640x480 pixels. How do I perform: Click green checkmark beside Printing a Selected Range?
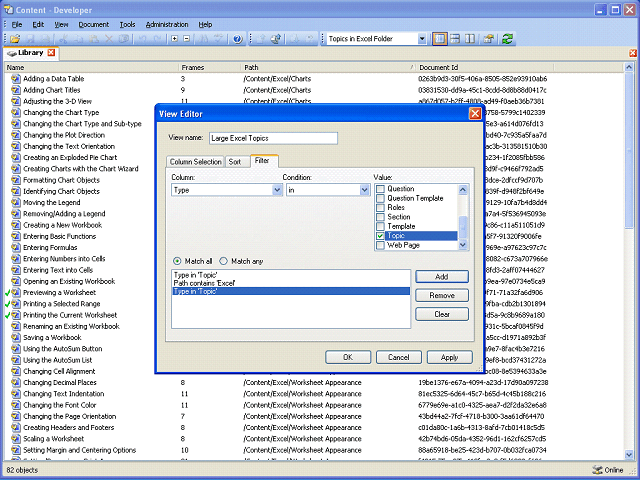tap(7, 304)
